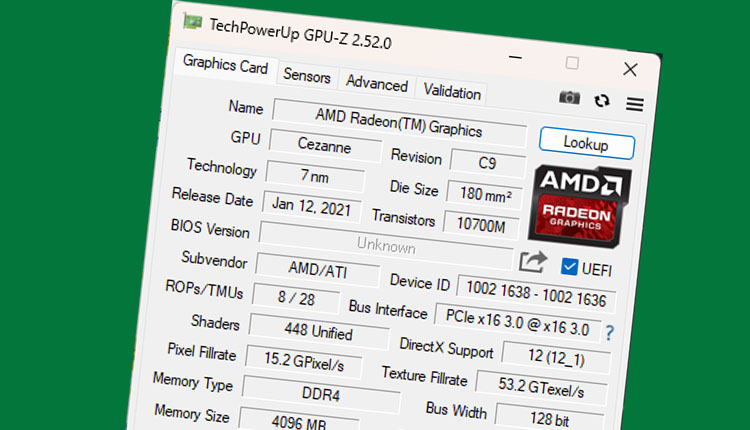This screenshot has height=430, width=750.
Task: Click the Revision label
Action: pyautogui.click(x=416, y=156)
